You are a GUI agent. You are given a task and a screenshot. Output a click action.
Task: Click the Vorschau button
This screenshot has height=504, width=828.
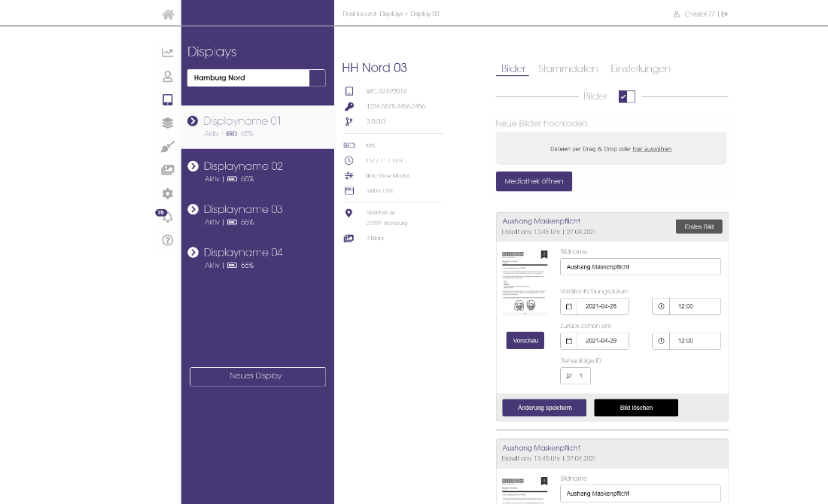coord(525,341)
